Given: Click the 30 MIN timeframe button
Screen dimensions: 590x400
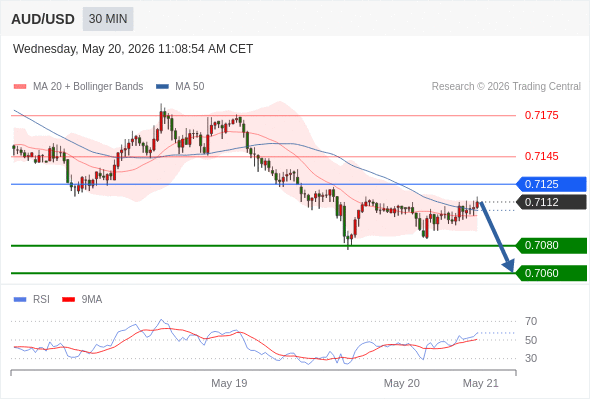Looking at the screenshot, I should click(x=108, y=19).
